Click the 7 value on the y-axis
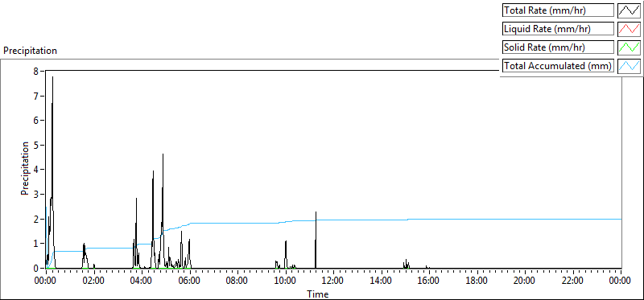 [x=35, y=96]
